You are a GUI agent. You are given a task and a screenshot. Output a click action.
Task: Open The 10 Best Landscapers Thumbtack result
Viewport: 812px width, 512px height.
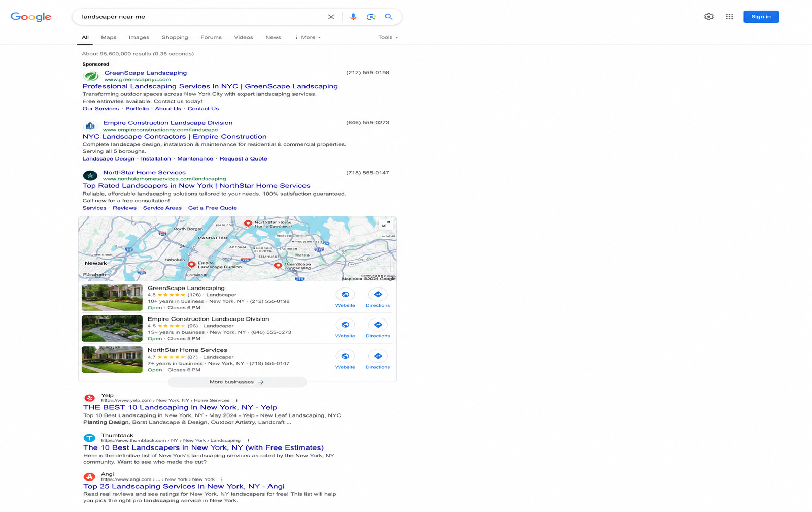(204, 447)
